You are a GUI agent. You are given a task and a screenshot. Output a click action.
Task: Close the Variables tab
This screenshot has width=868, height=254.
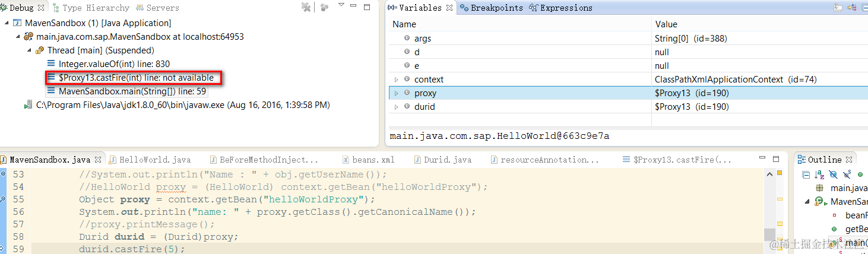coord(449,8)
